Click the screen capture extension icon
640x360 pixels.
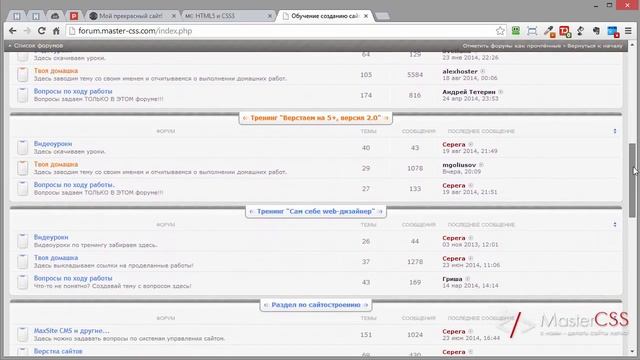[x=532, y=31]
